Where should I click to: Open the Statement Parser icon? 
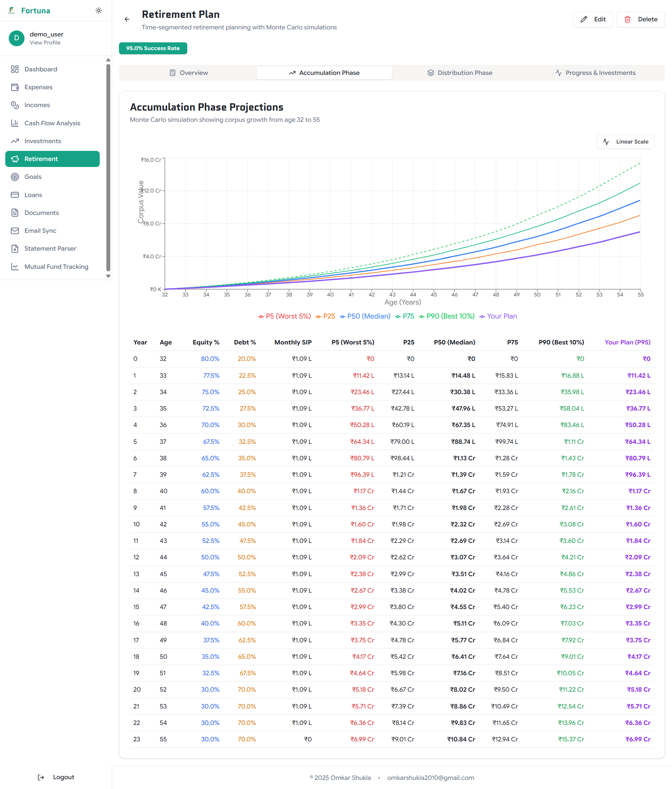(15, 249)
